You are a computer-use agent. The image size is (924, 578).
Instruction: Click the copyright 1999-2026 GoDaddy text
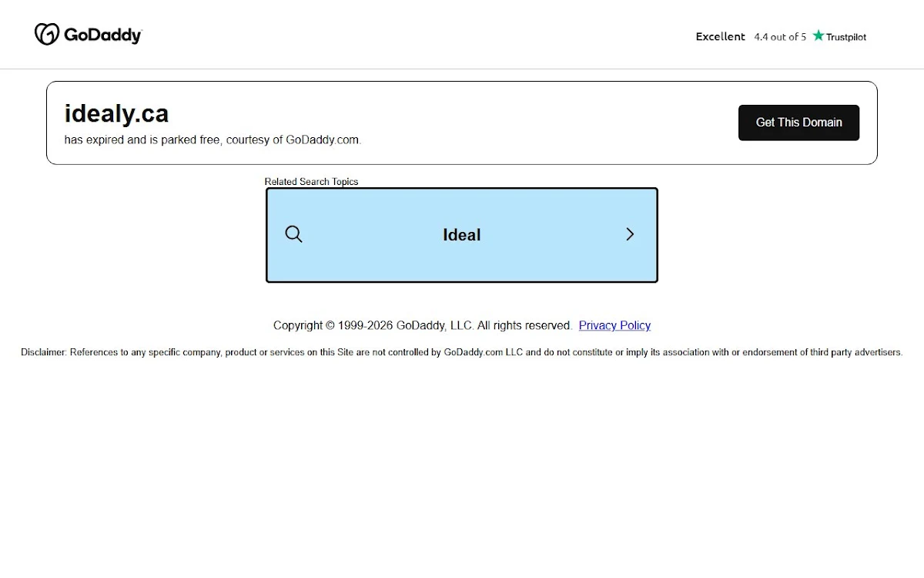423,325
